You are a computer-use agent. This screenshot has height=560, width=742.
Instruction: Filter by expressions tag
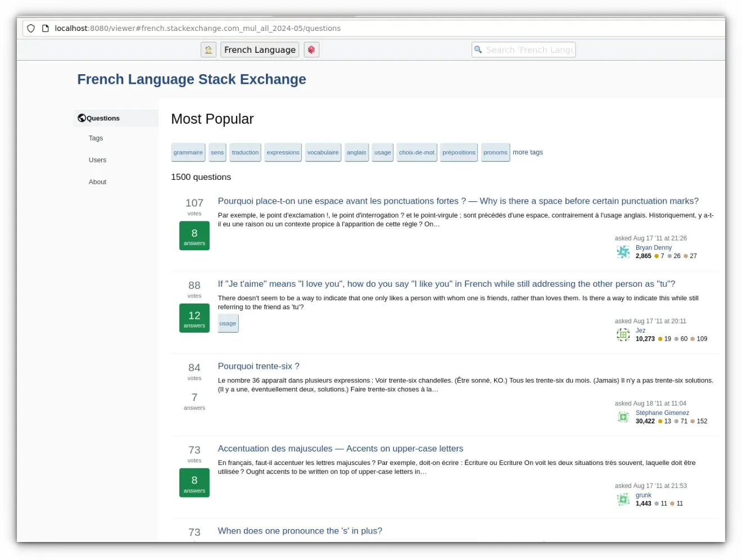click(283, 152)
